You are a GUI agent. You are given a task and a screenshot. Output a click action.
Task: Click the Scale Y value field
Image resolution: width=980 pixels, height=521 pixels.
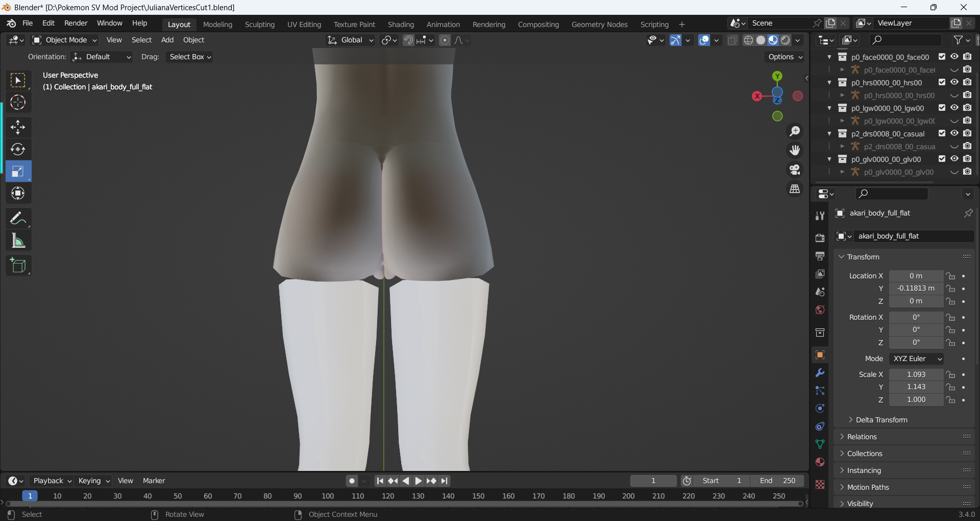click(x=916, y=387)
